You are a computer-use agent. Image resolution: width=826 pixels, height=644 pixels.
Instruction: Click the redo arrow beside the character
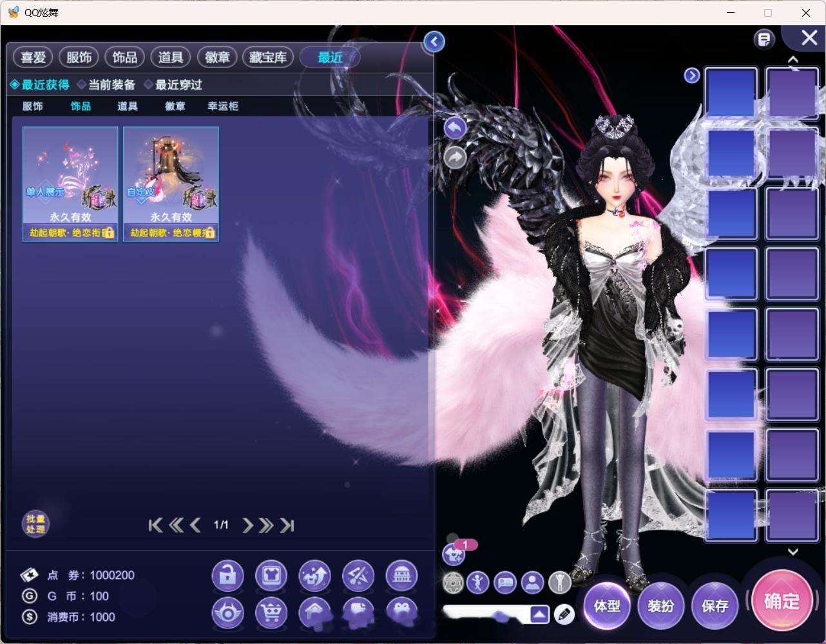tap(455, 157)
